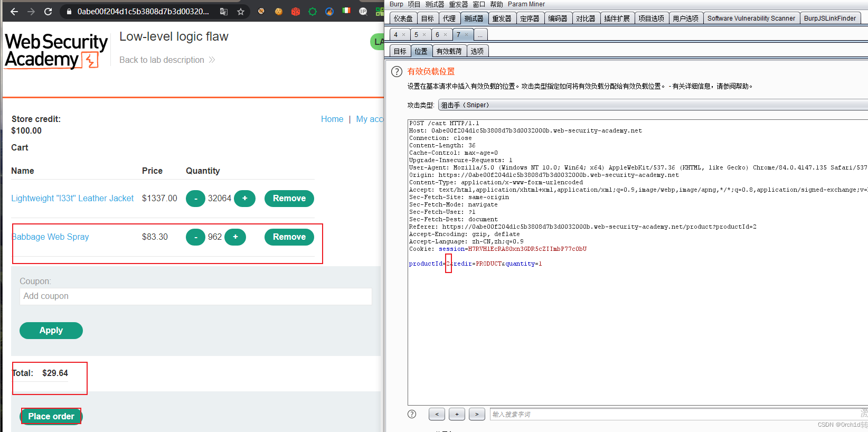This screenshot has height=432, width=868.
Task: Open the 重发器 menu in menu bar
Action: pos(458,4)
